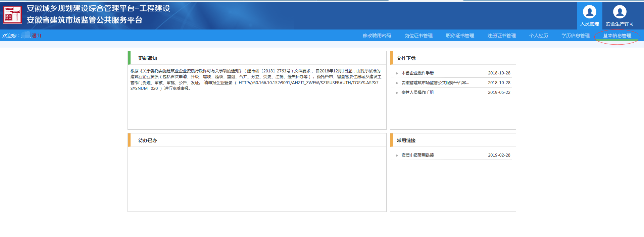Open the 资质申报常用链接 link

point(417,155)
